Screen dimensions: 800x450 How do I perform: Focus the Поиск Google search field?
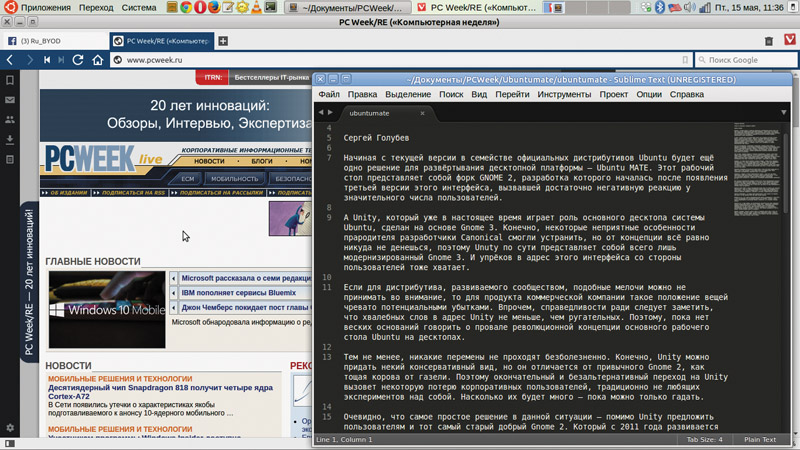[746, 60]
